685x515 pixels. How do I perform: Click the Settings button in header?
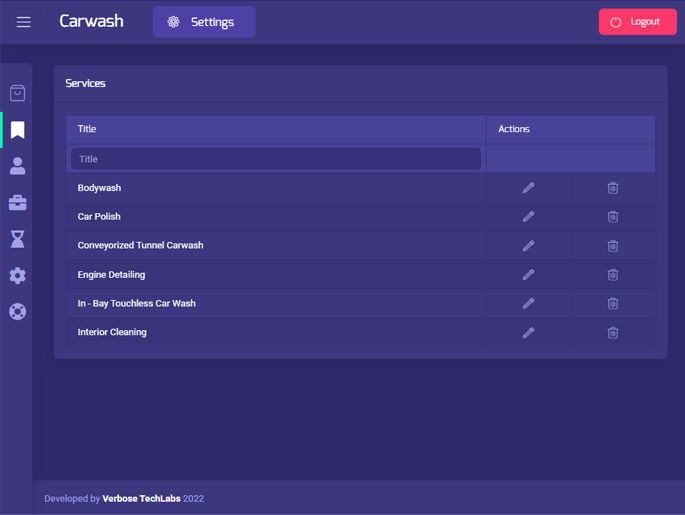pyautogui.click(x=204, y=22)
